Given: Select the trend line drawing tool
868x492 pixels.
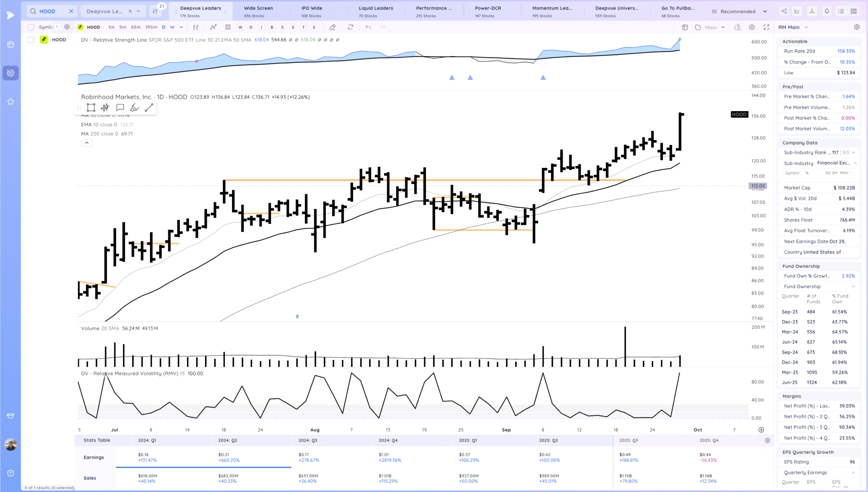Looking at the screenshot, I should coord(149,108).
